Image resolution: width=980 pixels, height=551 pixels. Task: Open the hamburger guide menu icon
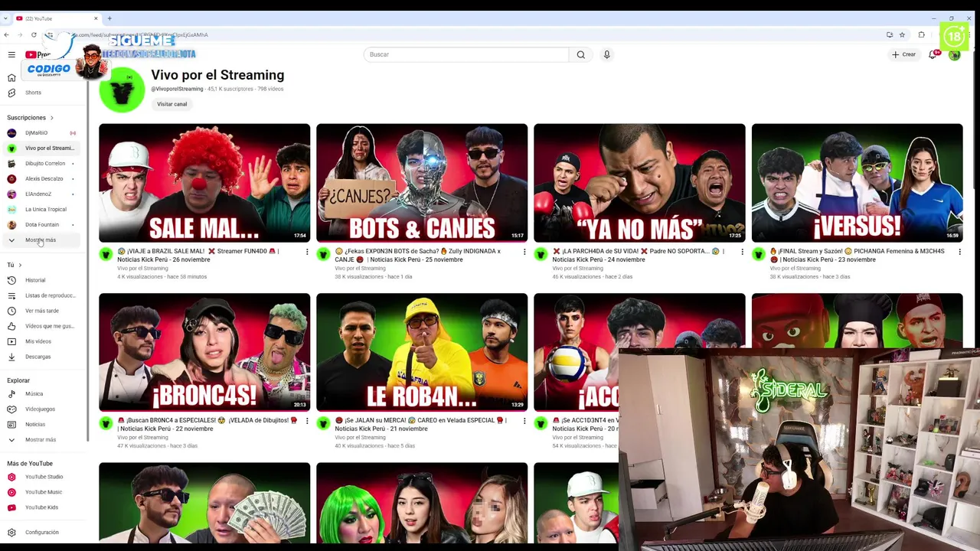pos(11,54)
